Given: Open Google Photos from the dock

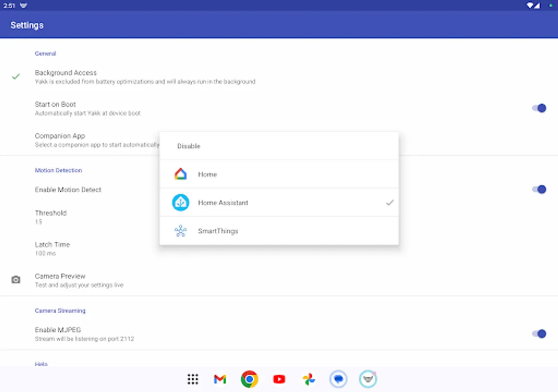Looking at the screenshot, I should click(309, 379).
